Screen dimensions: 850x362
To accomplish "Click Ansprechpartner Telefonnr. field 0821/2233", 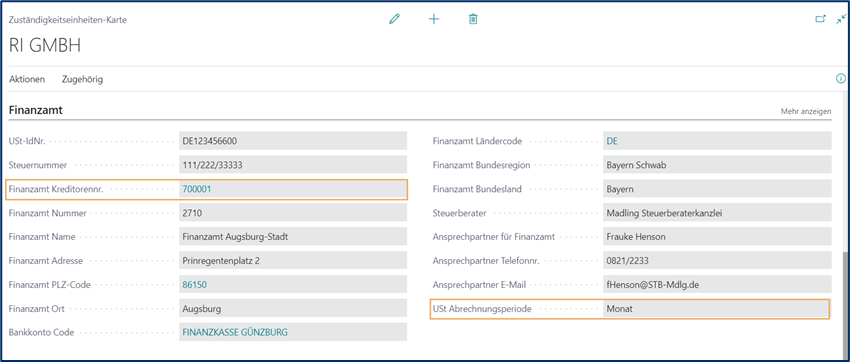I will (717, 261).
